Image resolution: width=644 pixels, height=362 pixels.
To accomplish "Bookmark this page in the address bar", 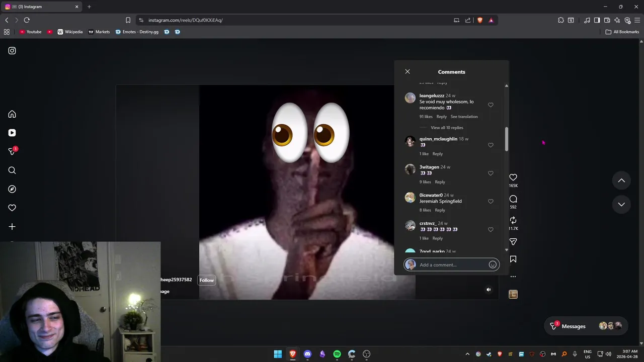I will point(128,20).
